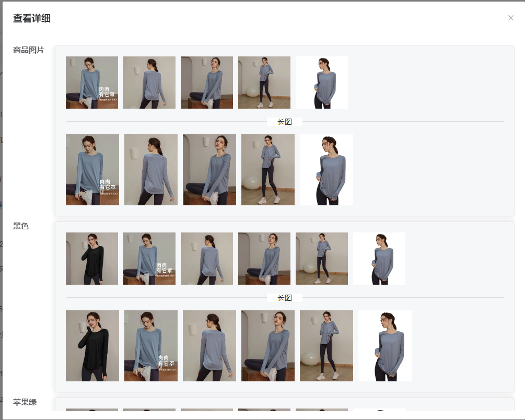Open 商品图片 back-view thumbnail in top row

pos(149,83)
